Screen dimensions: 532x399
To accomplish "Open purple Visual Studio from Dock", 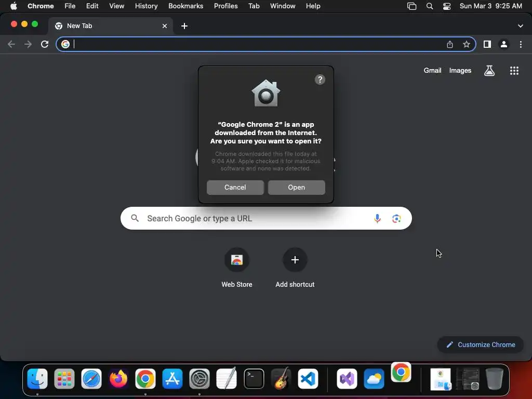I will [347, 379].
